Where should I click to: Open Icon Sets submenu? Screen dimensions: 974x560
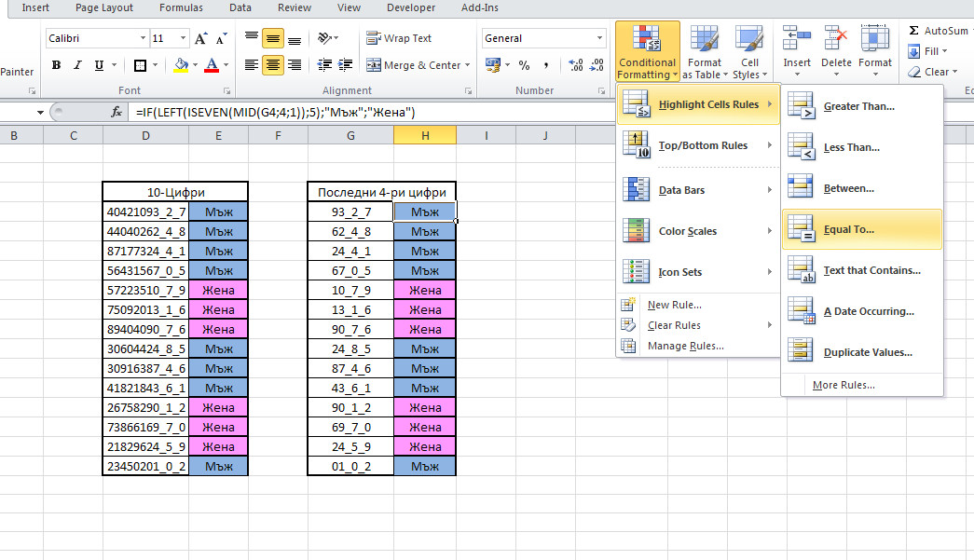click(698, 272)
